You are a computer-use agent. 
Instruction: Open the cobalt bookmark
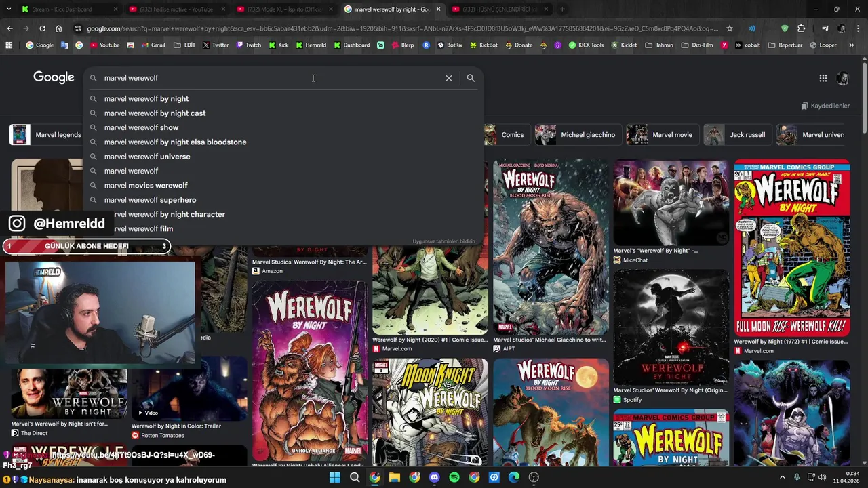coord(747,45)
